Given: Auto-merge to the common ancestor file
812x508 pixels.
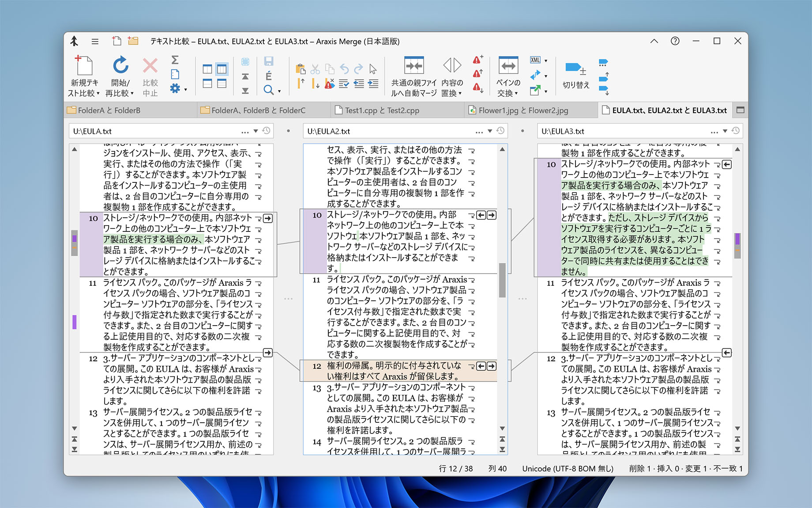Looking at the screenshot, I should coord(414,74).
